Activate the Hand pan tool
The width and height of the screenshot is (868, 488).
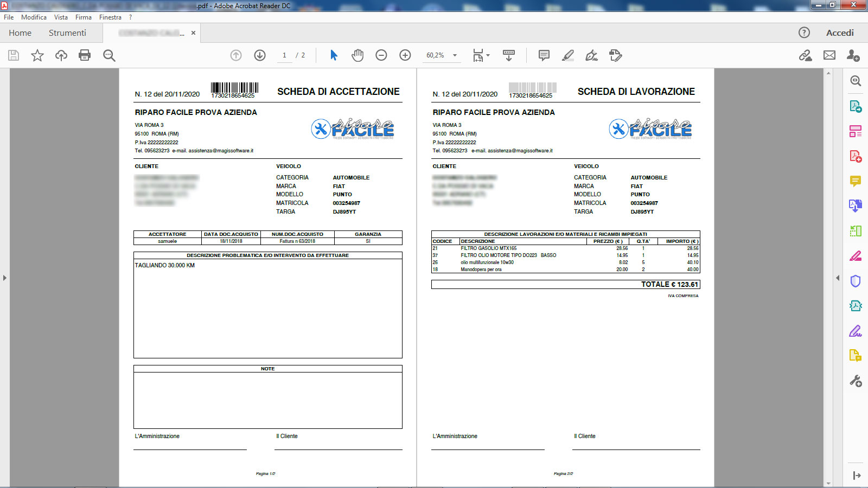(x=358, y=55)
